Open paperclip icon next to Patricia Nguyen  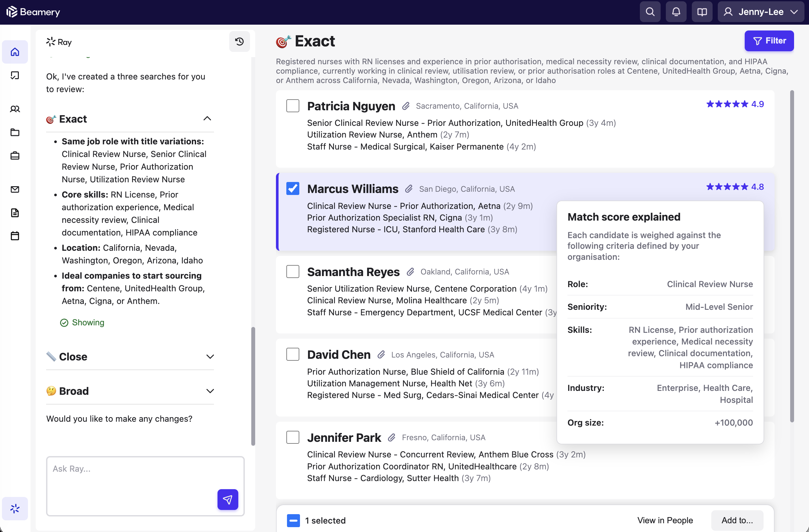406,106
